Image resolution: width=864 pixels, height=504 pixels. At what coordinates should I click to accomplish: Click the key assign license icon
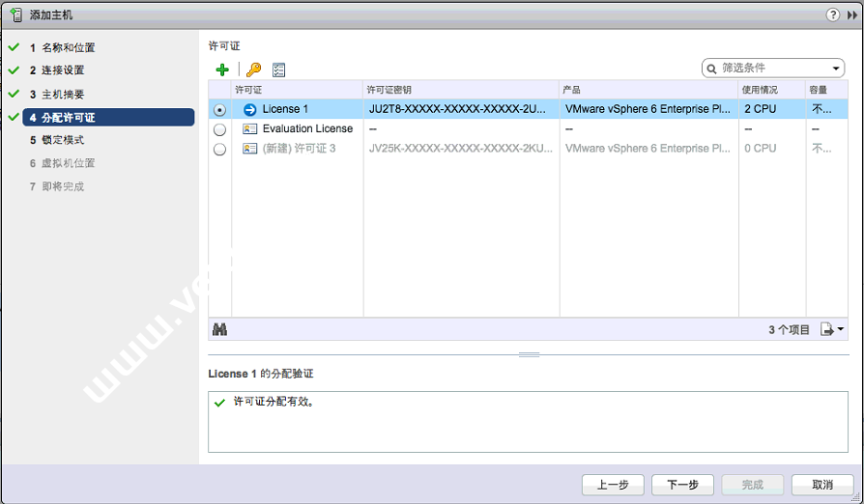(x=253, y=70)
